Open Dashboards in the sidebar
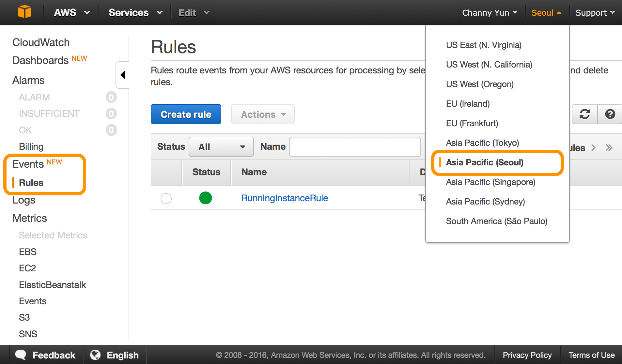The width and height of the screenshot is (622, 364). click(40, 60)
